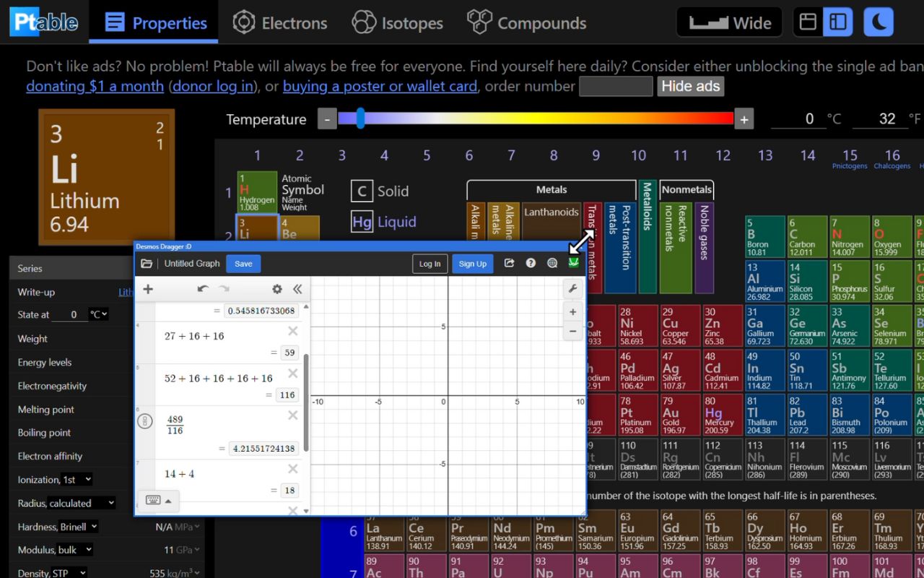Open Desmos open-graph folder icon

147,264
